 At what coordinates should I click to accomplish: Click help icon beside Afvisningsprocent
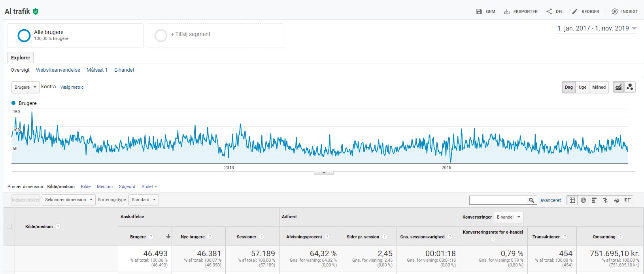[327, 237]
